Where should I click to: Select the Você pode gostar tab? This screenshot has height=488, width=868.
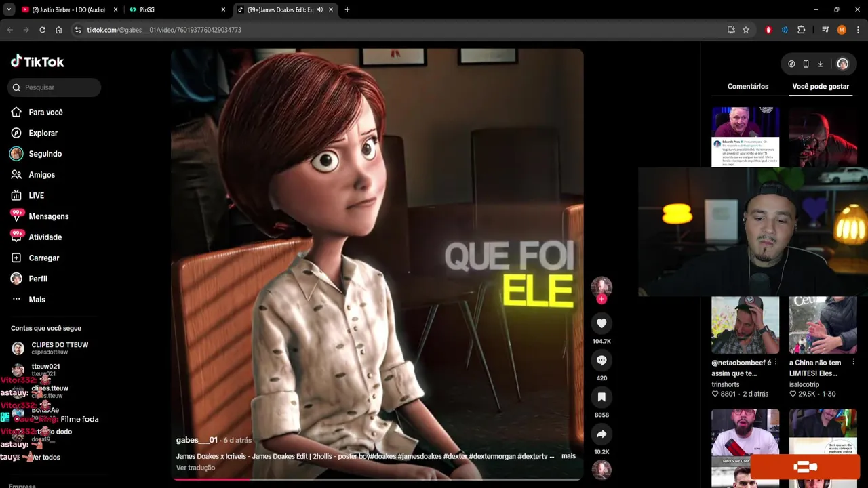tap(821, 87)
